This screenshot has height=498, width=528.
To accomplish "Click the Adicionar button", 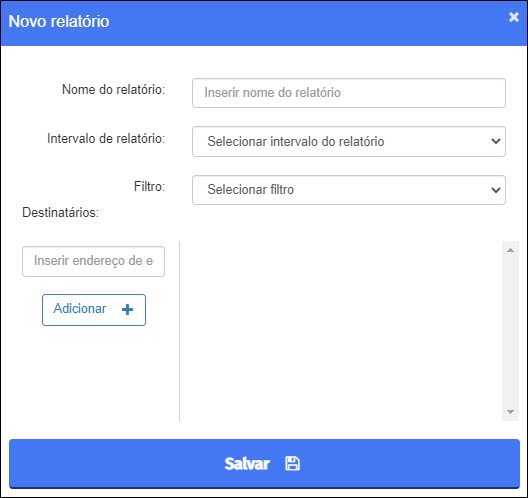I will [94, 310].
